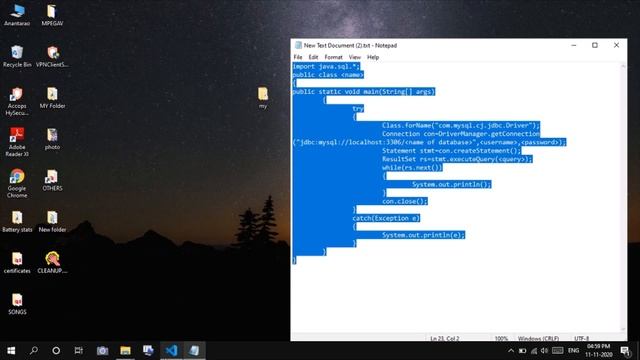Open the Windows Start menu
Viewport: 640px width, 360px height.
pyautogui.click(x=11, y=351)
